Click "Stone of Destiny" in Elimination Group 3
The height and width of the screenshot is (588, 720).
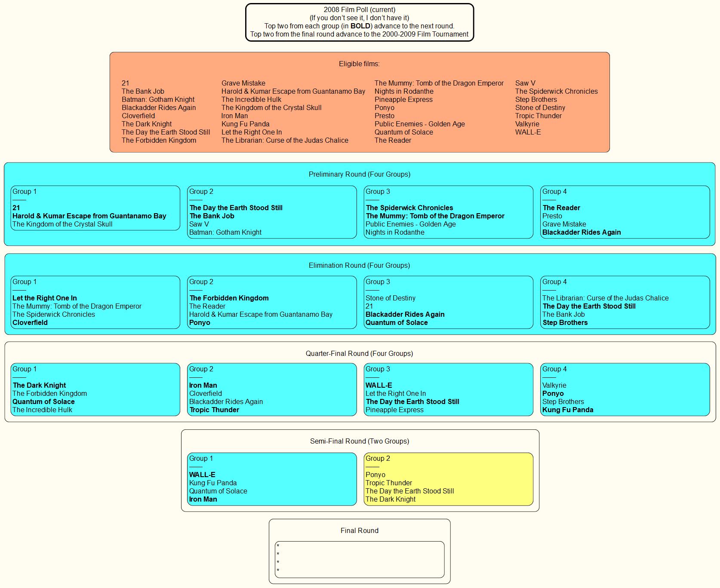pyautogui.click(x=390, y=298)
